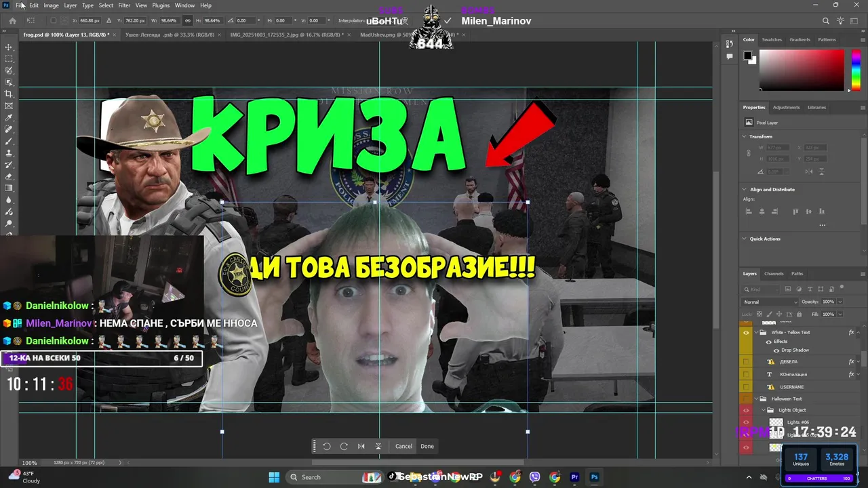Click flip horizontal icon in transform bar
This screenshot has width=868, height=488.
pyautogui.click(x=361, y=446)
